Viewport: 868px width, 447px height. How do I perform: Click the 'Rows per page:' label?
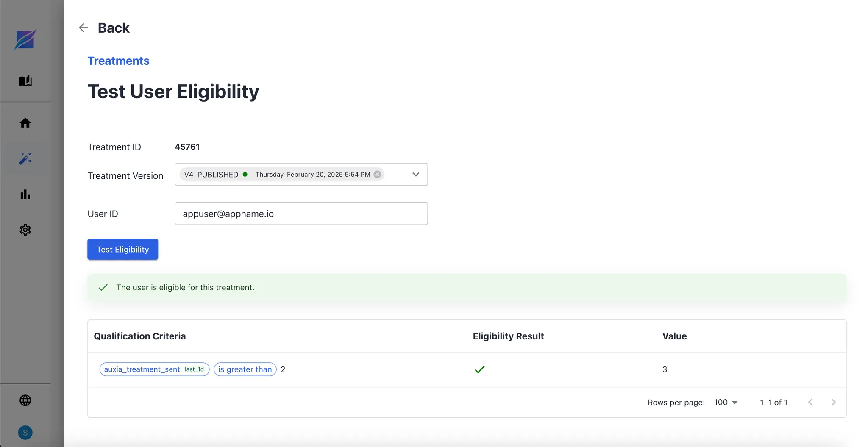pyautogui.click(x=676, y=403)
